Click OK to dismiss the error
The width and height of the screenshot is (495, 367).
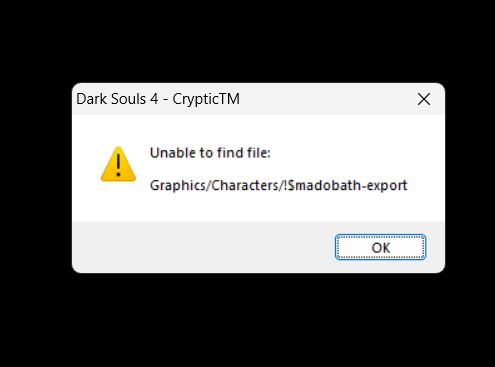(380, 247)
